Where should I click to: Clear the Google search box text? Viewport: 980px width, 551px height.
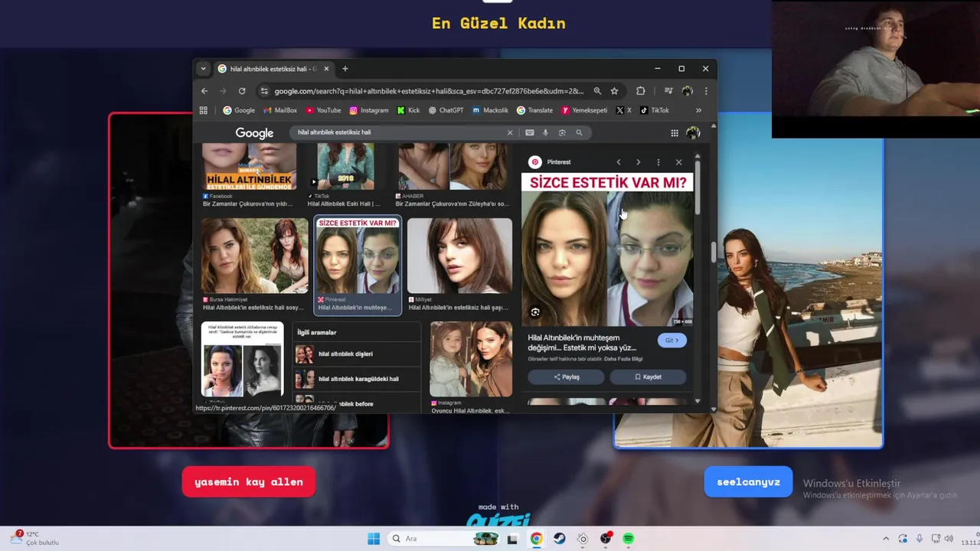tap(510, 132)
